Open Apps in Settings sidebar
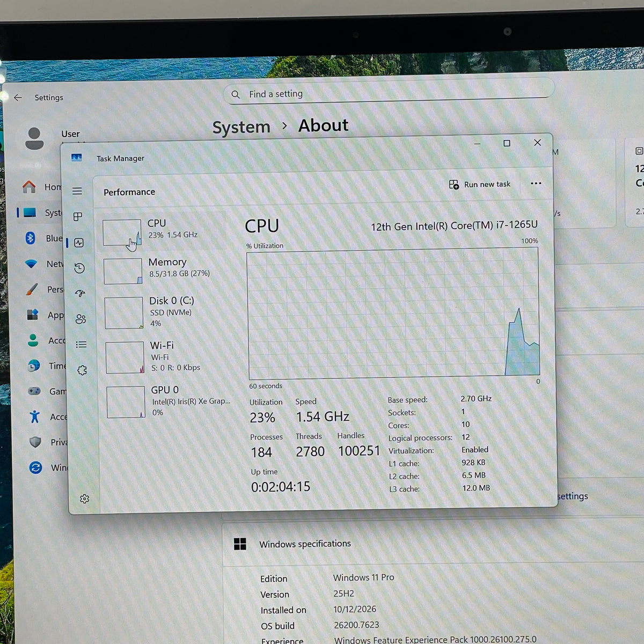Image resolution: width=644 pixels, height=644 pixels. point(45,314)
